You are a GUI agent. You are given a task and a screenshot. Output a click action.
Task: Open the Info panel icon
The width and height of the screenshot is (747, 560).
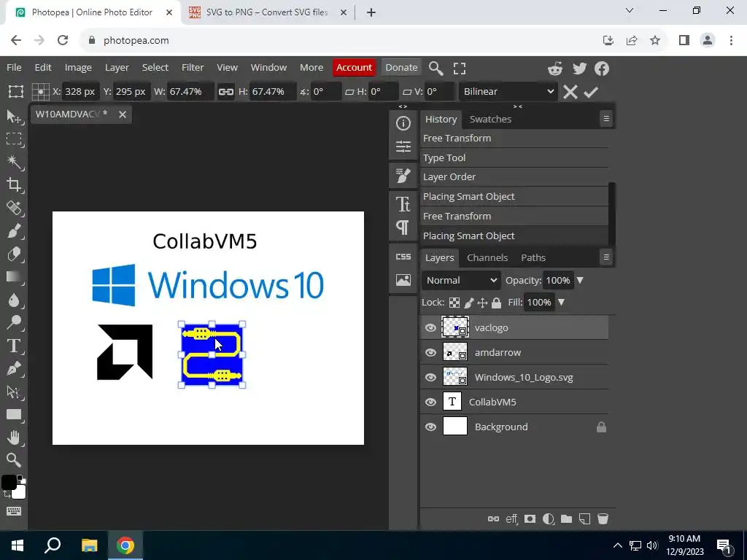tap(403, 123)
